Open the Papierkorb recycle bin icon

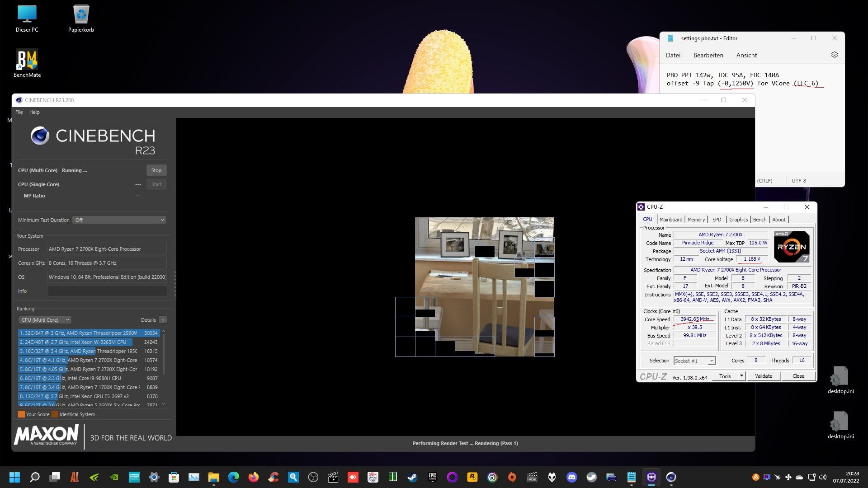click(x=81, y=19)
